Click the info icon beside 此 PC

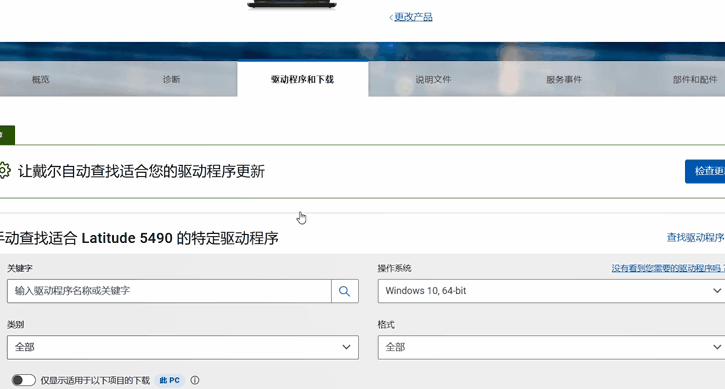(195, 380)
